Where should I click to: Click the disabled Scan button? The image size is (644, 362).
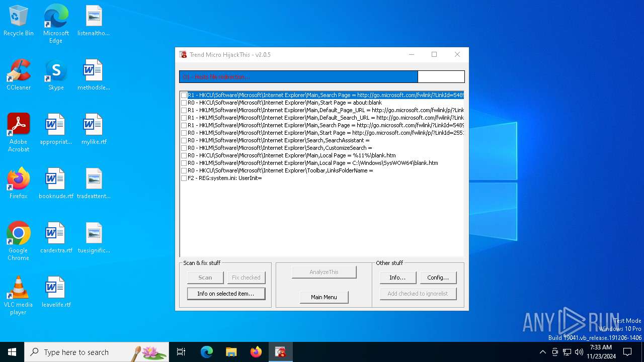[205, 278]
